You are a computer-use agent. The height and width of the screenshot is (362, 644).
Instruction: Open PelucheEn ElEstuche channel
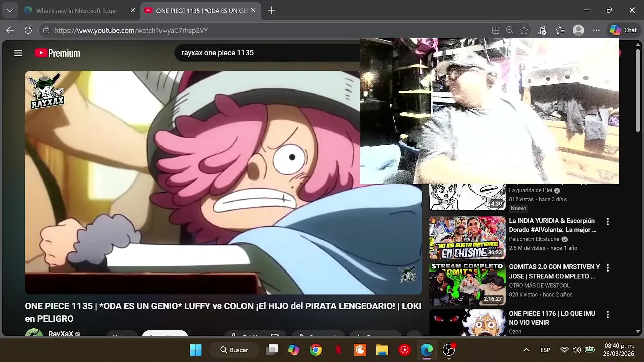tap(534, 239)
